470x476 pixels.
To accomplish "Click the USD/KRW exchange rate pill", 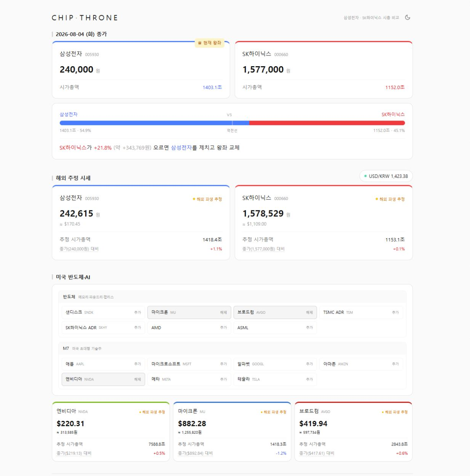I will (x=386, y=176).
